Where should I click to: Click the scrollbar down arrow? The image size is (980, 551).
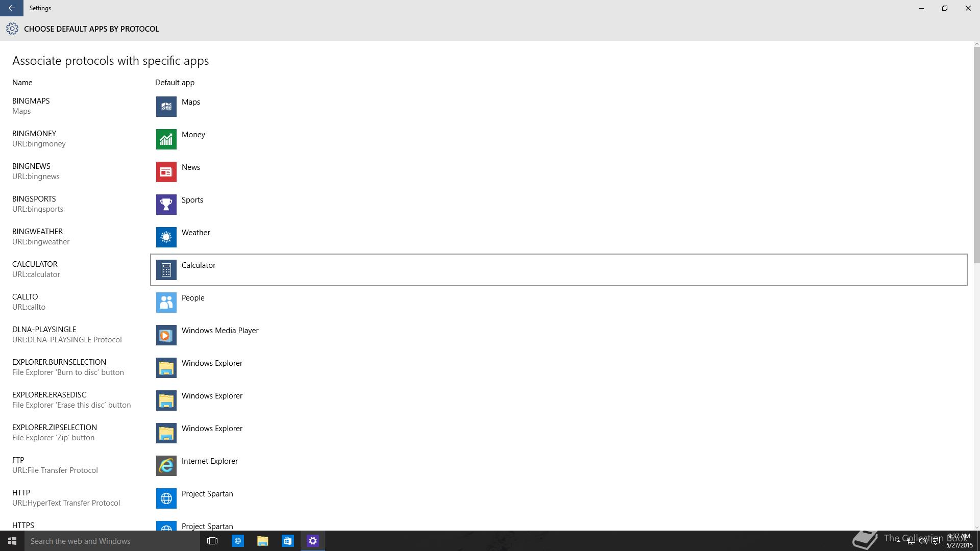(977, 528)
